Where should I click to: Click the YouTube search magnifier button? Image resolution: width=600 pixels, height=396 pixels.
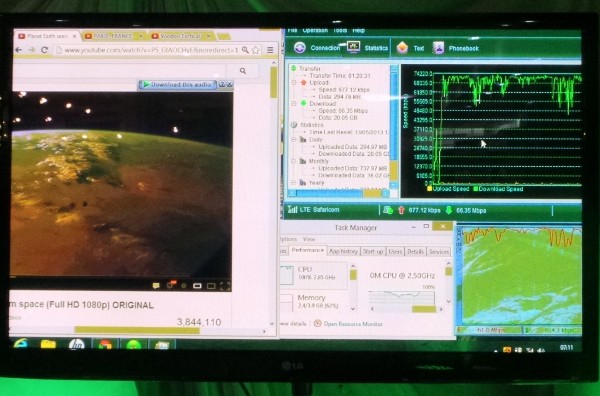[x=243, y=71]
